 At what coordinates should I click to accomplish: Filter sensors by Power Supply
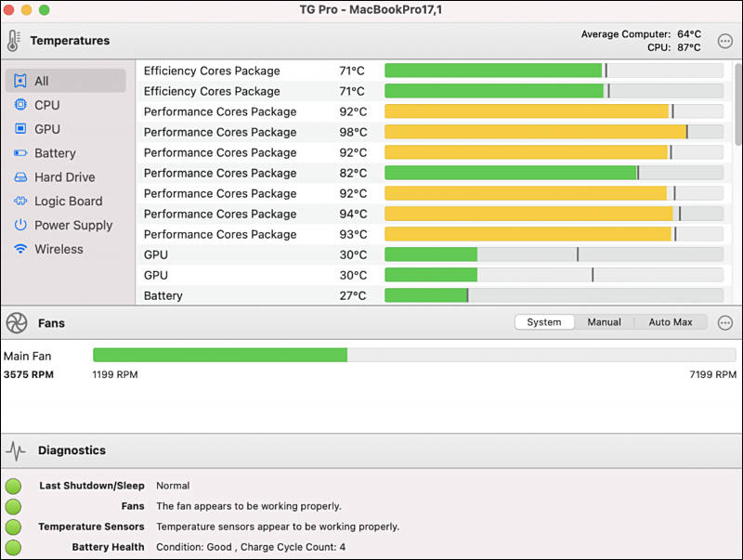pyautogui.click(x=66, y=225)
